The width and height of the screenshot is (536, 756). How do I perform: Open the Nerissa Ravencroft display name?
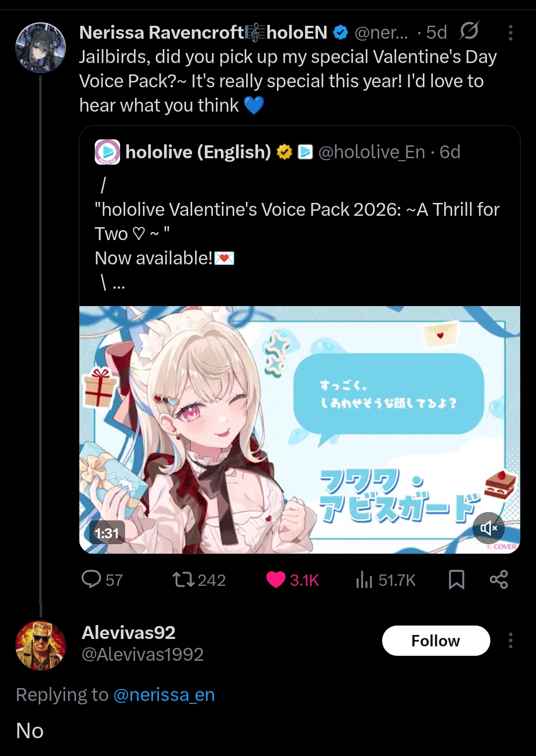coord(203,33)
